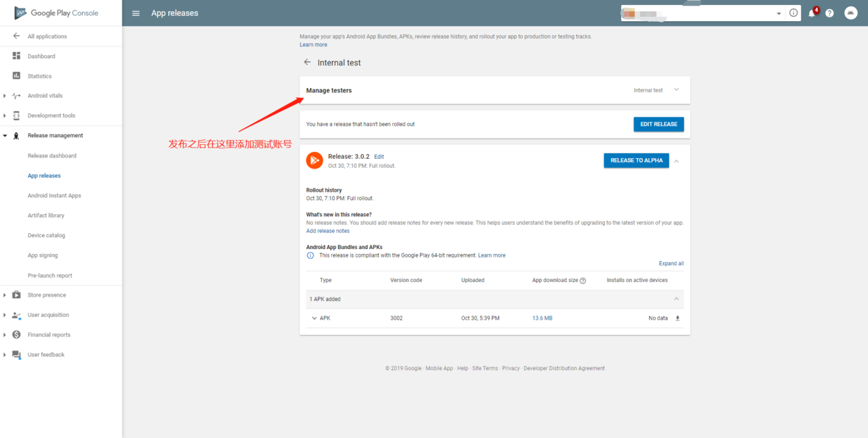
Task: Click the 13.6 MB download size link
Action: 542,318
